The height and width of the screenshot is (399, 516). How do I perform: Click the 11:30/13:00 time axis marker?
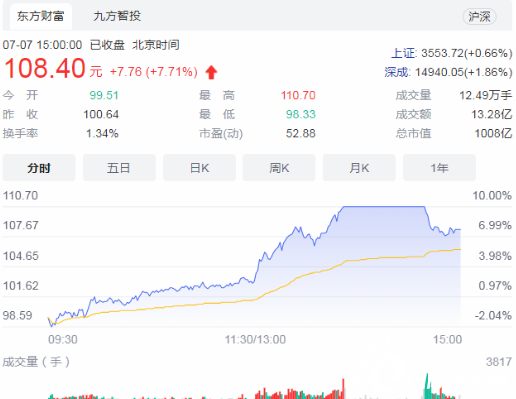(x=255, y=339)
